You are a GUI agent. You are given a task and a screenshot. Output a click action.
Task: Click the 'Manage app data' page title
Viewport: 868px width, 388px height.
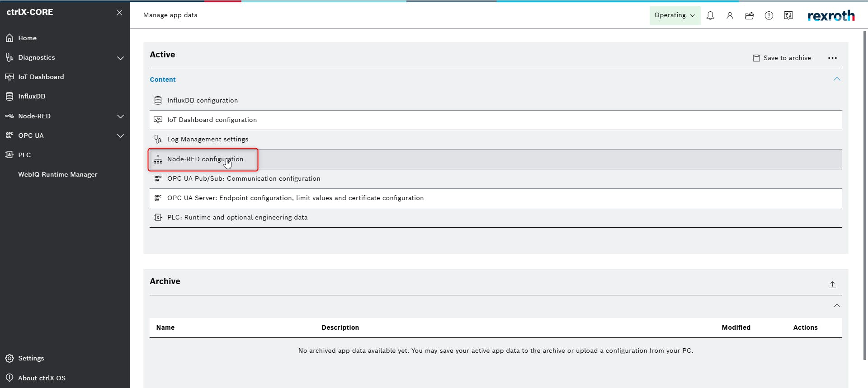coord(170,15)
